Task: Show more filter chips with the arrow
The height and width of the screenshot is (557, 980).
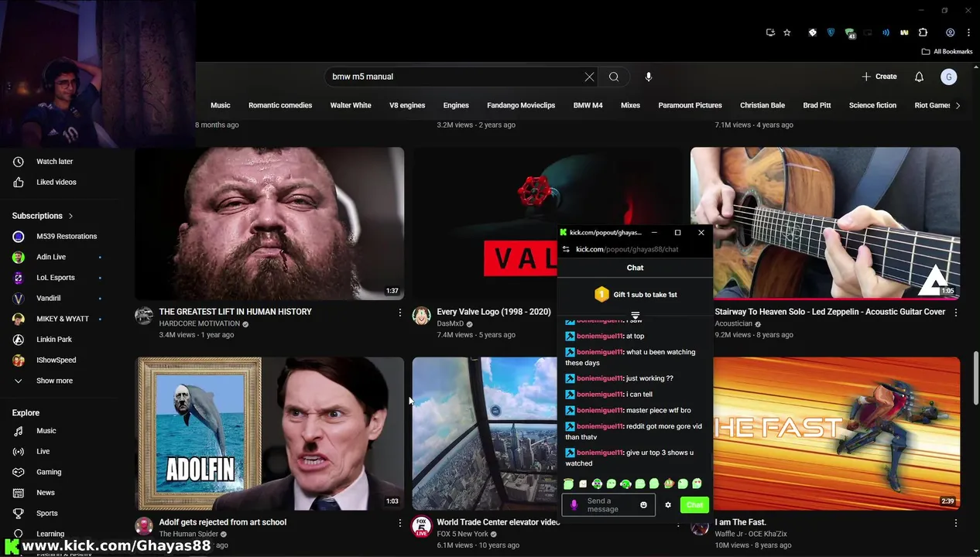Action: tap(958, 105)
